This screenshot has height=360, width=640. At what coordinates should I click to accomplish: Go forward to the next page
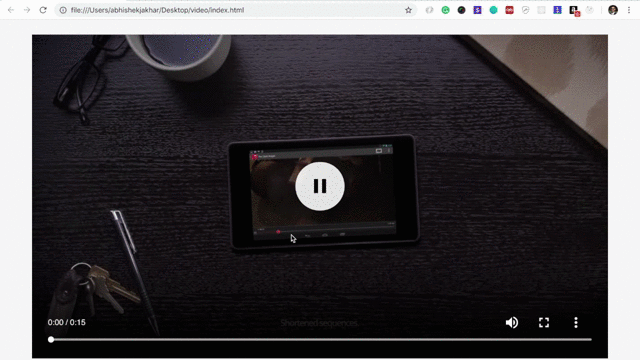(x=27, y=10)
